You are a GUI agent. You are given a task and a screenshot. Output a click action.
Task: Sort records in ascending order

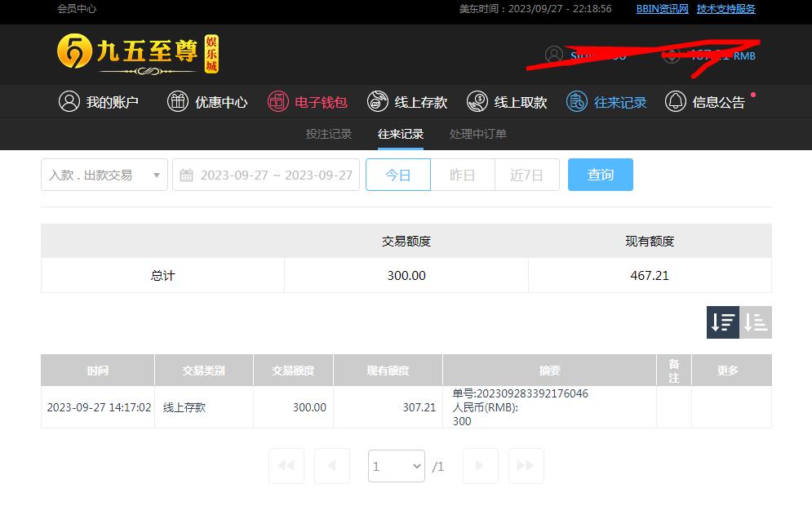[x=756, y=322]
